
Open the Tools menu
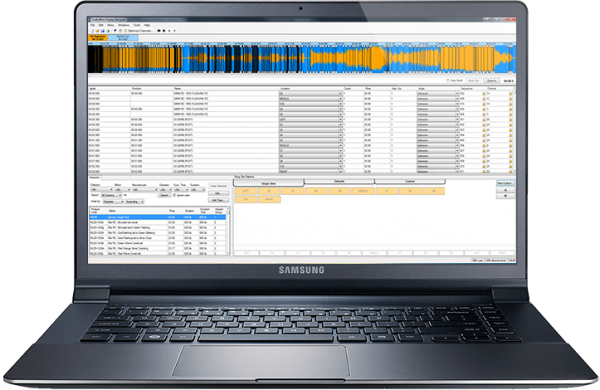(137, 25)
